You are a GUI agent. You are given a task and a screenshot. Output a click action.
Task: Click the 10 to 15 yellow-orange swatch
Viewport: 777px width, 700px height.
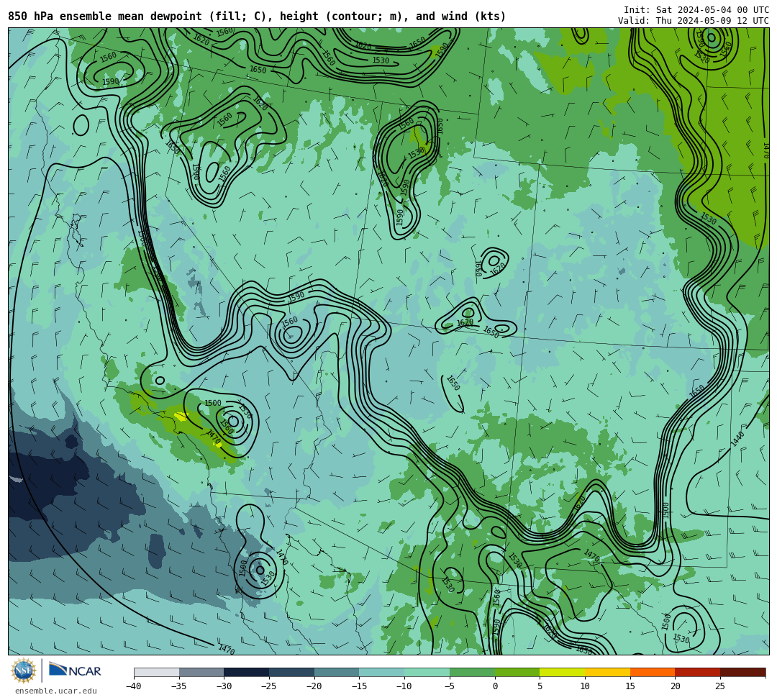(607, 672)
